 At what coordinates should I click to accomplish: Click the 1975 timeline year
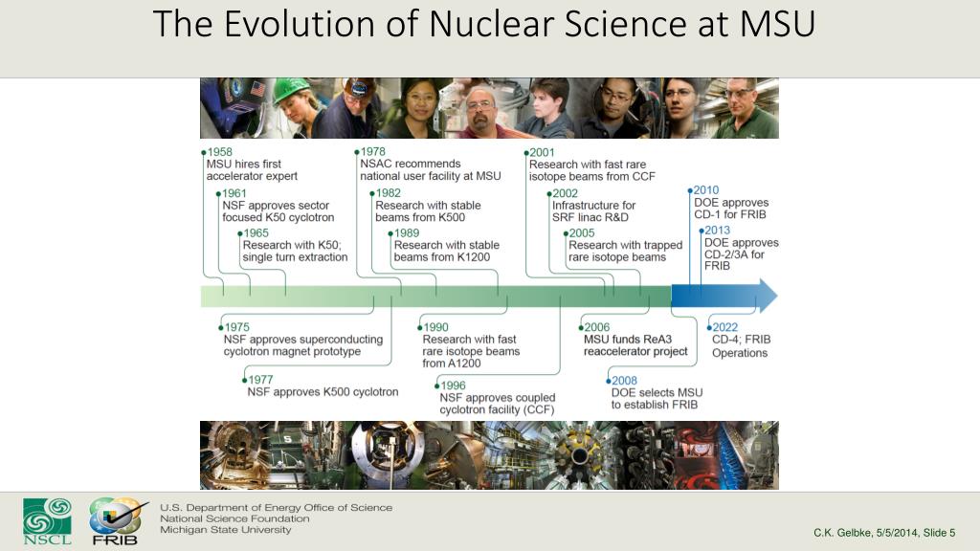(x=237, y=327)
